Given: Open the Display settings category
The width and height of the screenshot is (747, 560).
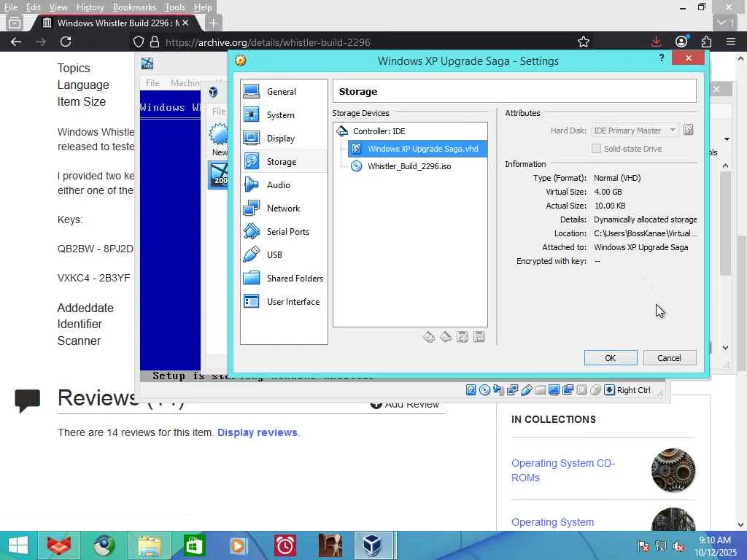Looking at the screenshot, I should tap(284, 138).
